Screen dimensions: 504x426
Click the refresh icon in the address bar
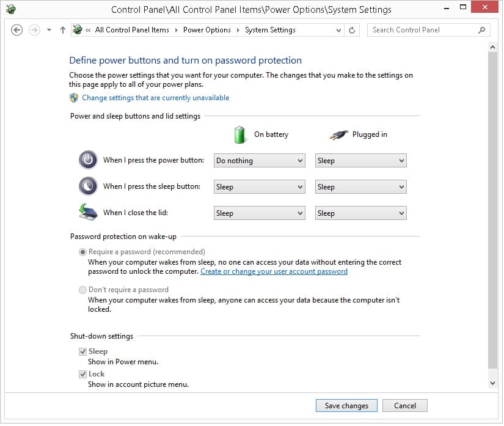point(352,29)
